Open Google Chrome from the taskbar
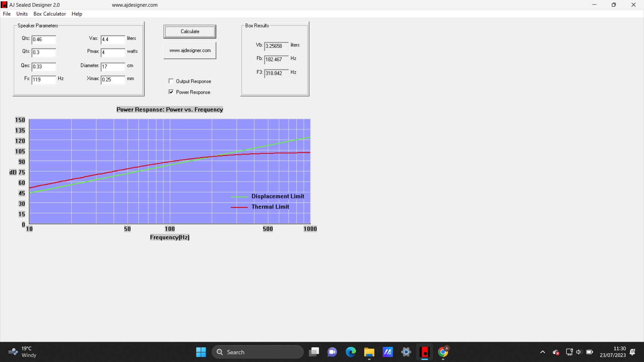644x362 pixels. pos(443,352)
